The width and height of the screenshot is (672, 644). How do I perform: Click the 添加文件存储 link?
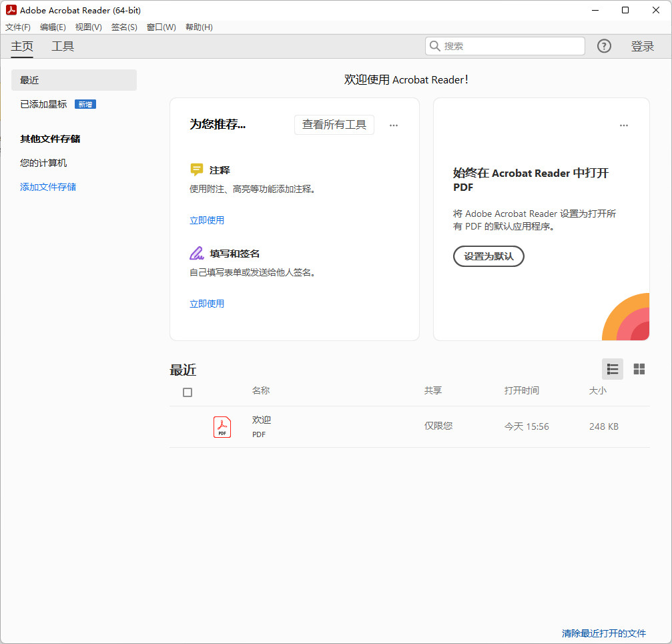(x=48, y=187)
